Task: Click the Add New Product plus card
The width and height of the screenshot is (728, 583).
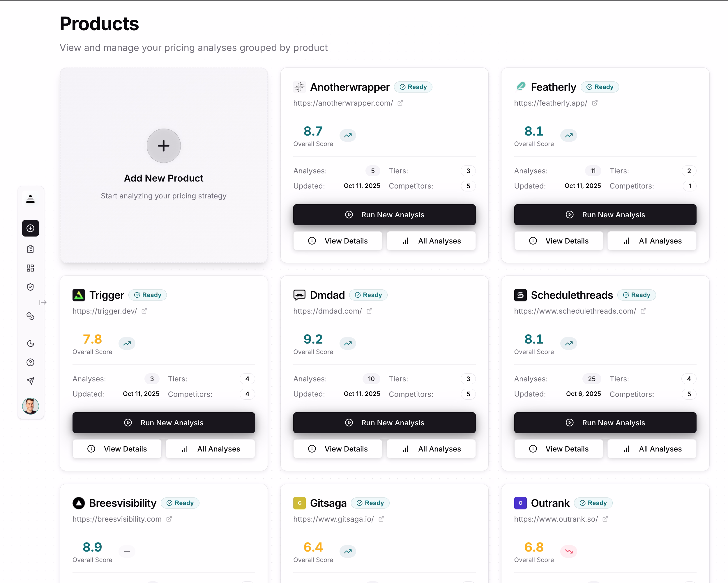Action: click(x=163, y=146)
